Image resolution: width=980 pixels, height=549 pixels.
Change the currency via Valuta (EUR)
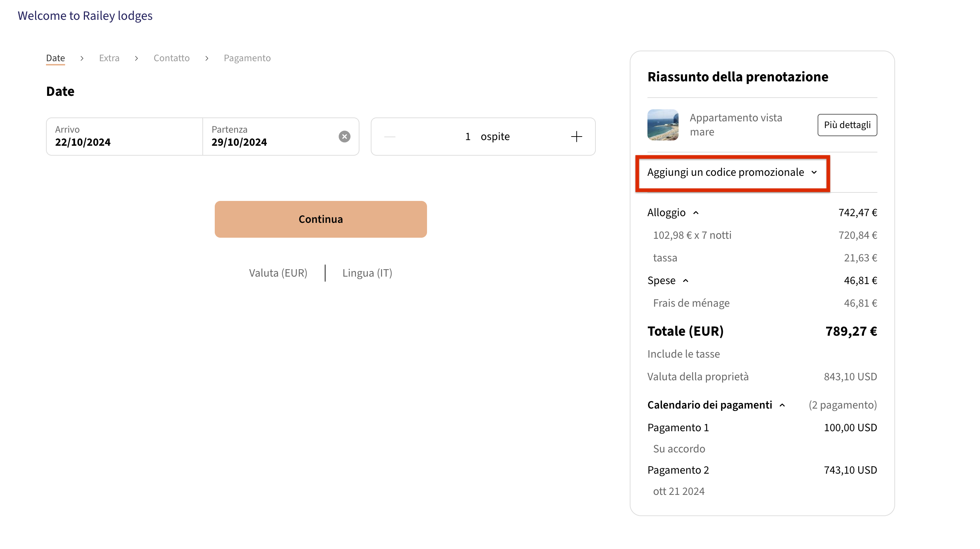pyautogui.click(x=278, y=273)
